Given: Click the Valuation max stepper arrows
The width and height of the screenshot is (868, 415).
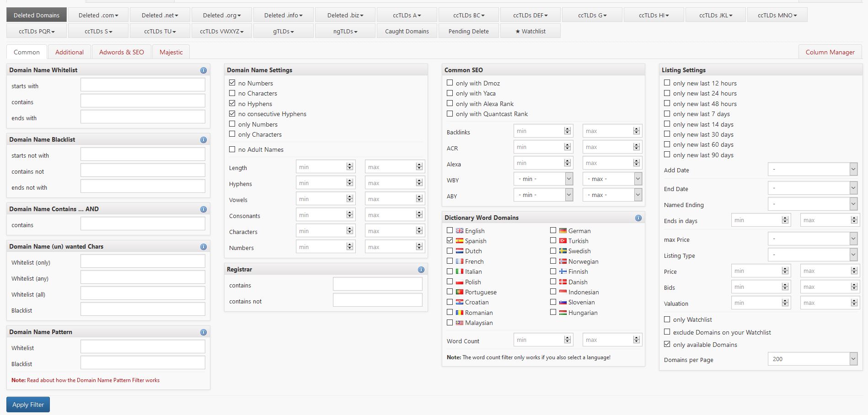Looking at the screenshot, I should click(x=854, y=303).
